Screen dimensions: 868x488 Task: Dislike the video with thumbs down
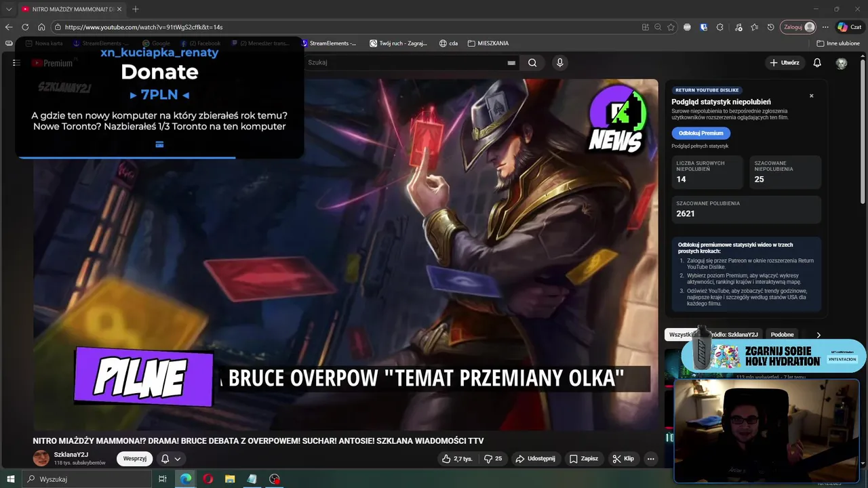tap(493, 459)
